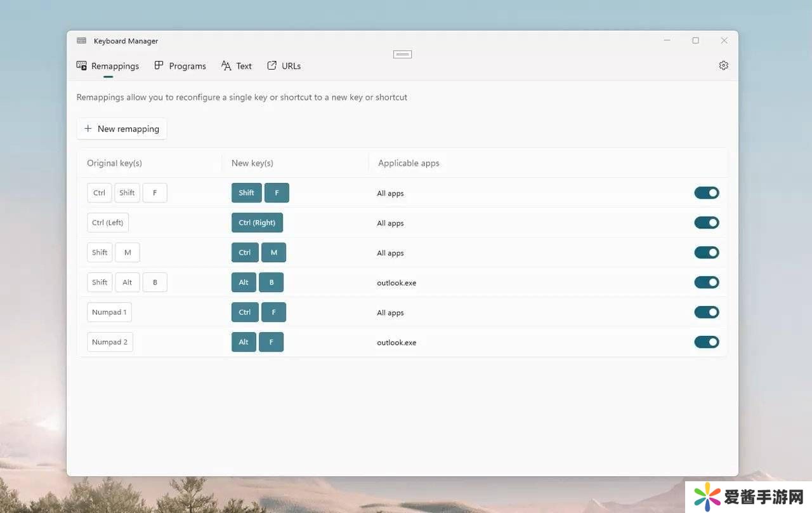This screenshot has height=513, width=812.
Task: Maximize the Keyboard Manager window
Action: click(695, 41)
